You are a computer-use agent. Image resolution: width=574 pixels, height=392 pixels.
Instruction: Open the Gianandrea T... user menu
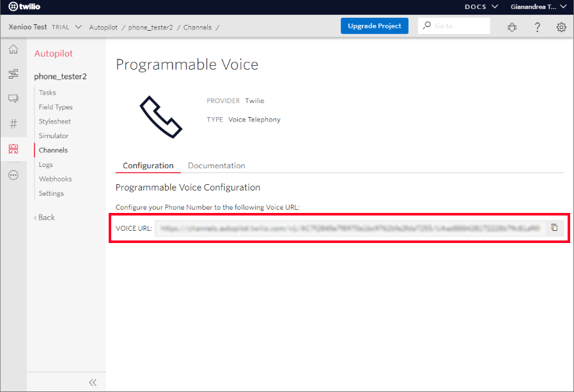(538, 6)
